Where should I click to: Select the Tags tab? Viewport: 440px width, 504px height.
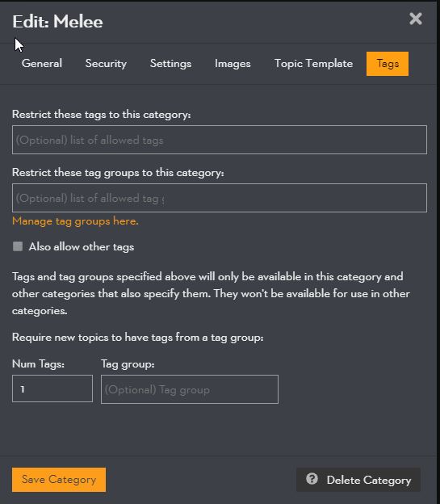pyautogui.click(x=388, y=64)
